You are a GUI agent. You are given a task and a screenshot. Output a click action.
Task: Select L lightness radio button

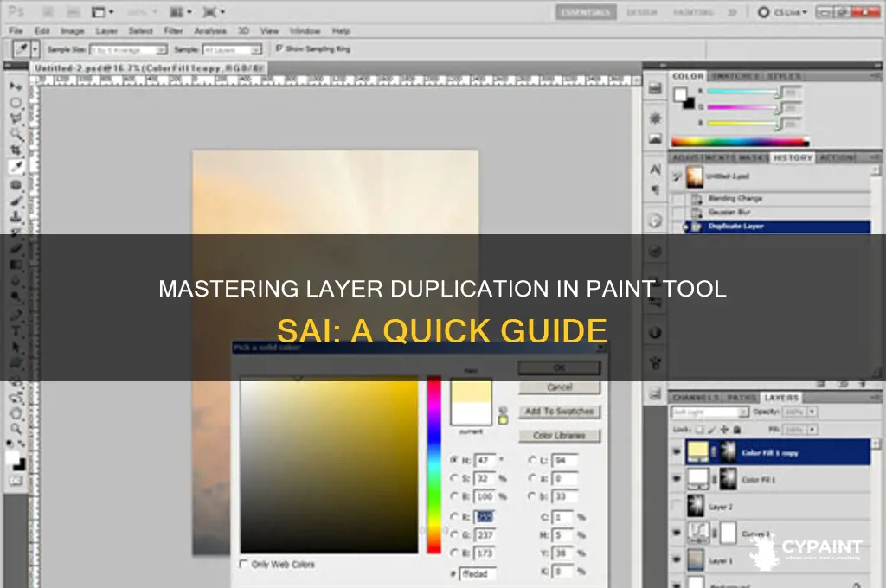click(532, 460)
